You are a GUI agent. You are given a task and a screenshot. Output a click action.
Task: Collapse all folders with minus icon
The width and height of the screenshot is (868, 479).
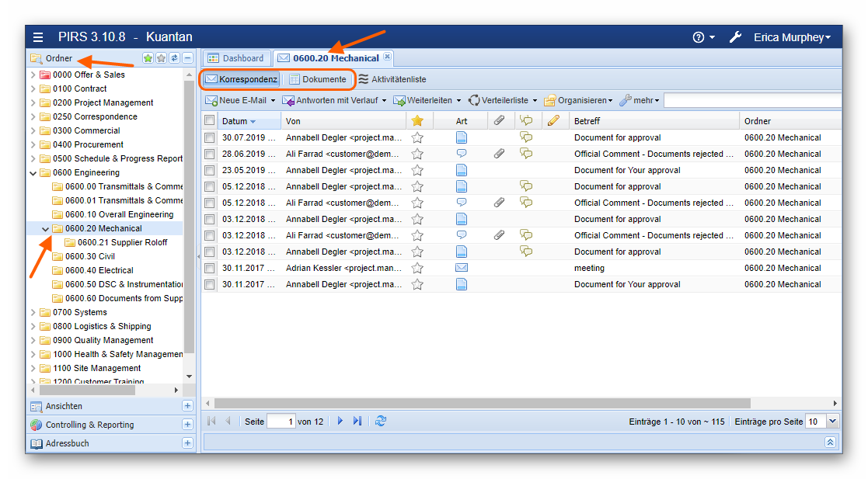[x=187, y=58]
